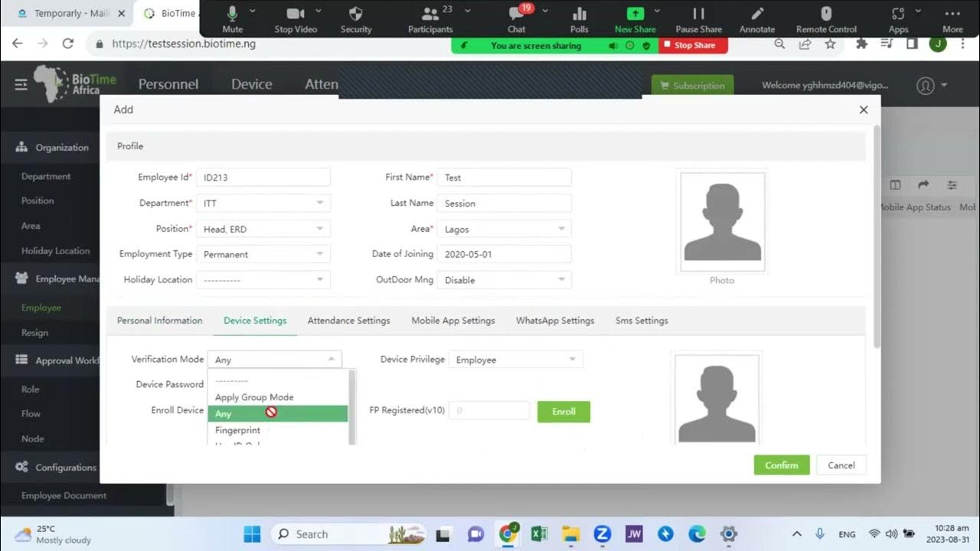Open the Personnel top menu

coord(168,84)
